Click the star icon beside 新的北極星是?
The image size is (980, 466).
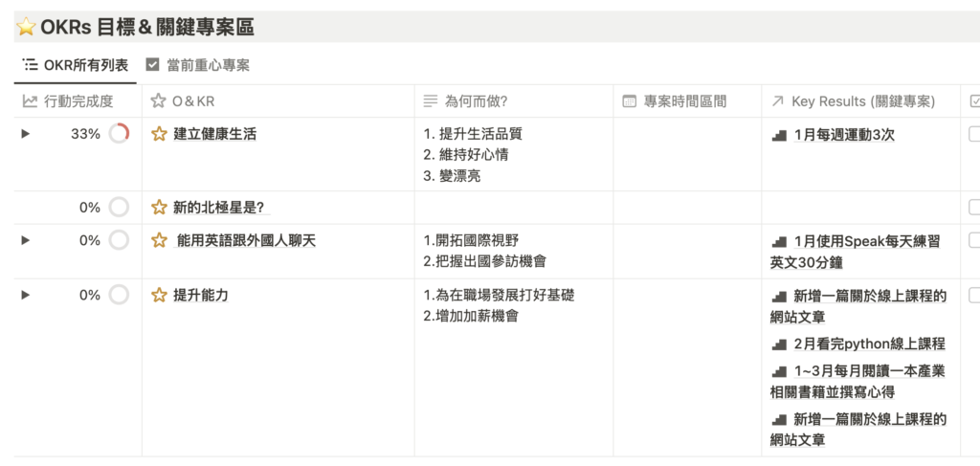160,208
